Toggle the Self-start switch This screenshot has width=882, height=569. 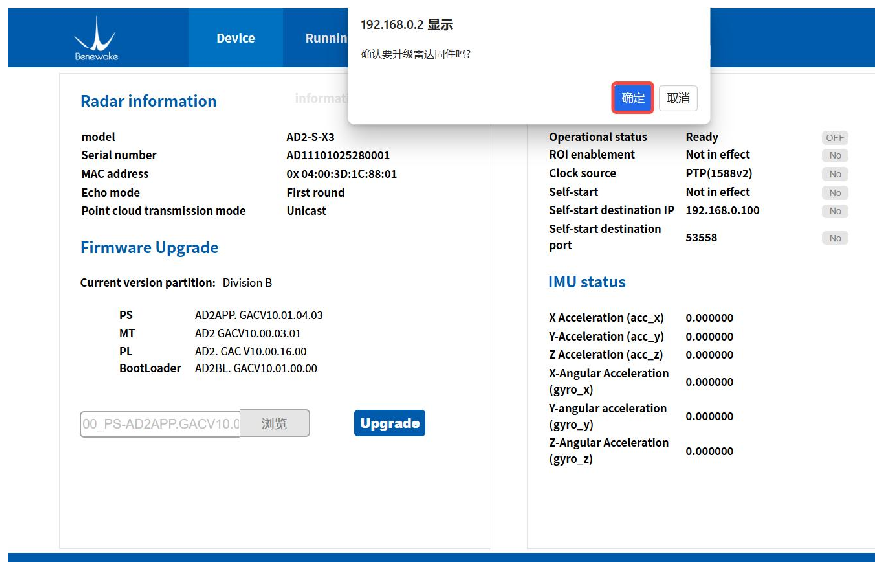click(835, 193)
